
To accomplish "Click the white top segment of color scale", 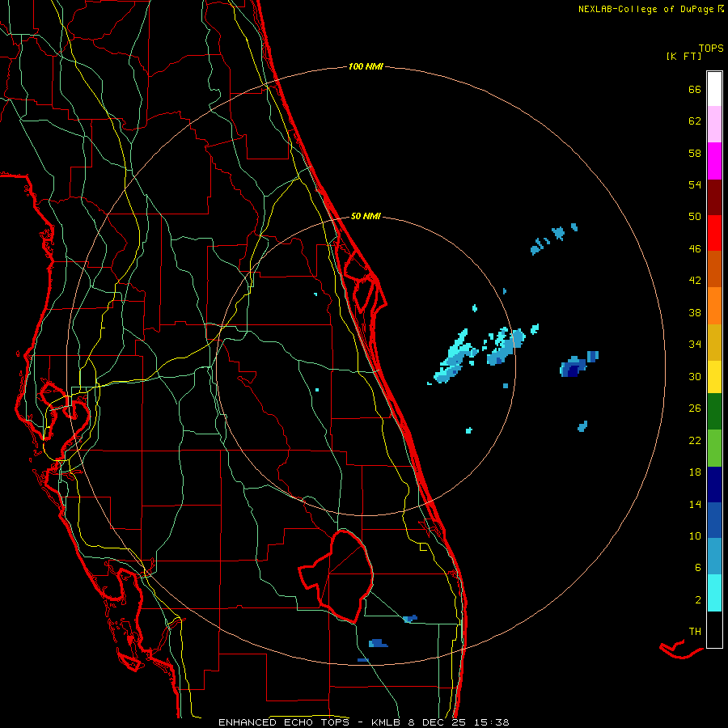I will (x=714, y=89).
